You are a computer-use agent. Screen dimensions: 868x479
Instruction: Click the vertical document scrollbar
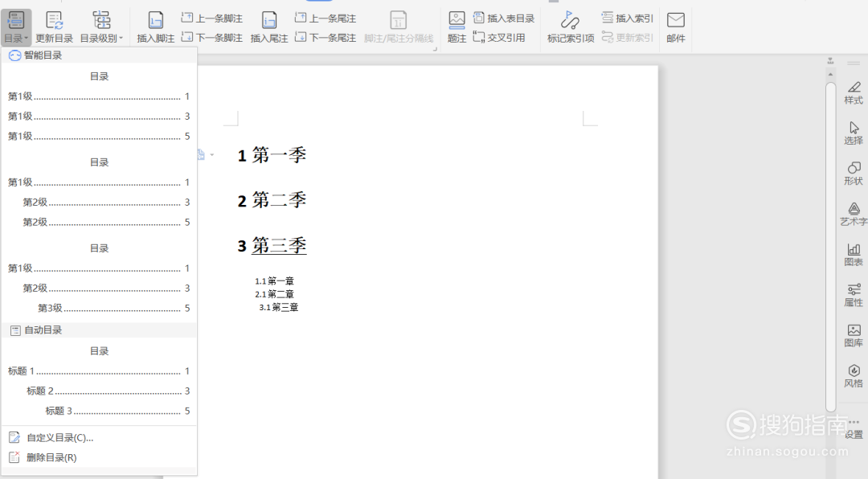pyautogui.click(x=829, y=247)
